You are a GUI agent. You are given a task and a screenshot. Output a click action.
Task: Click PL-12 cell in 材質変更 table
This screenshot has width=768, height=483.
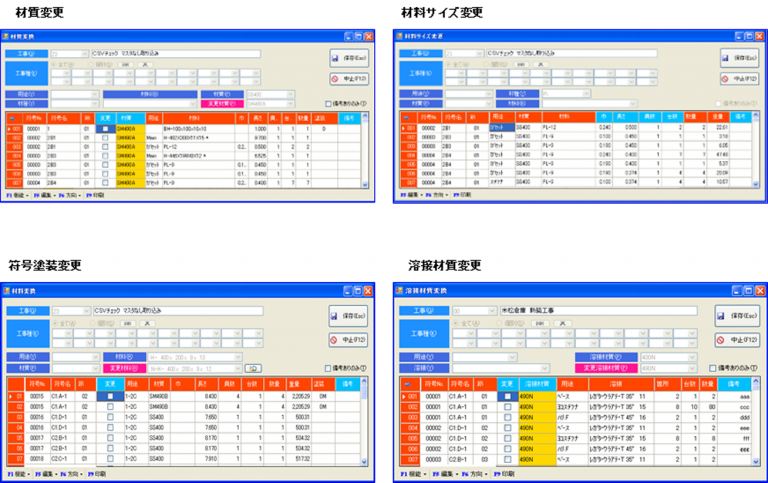(199, 147)
